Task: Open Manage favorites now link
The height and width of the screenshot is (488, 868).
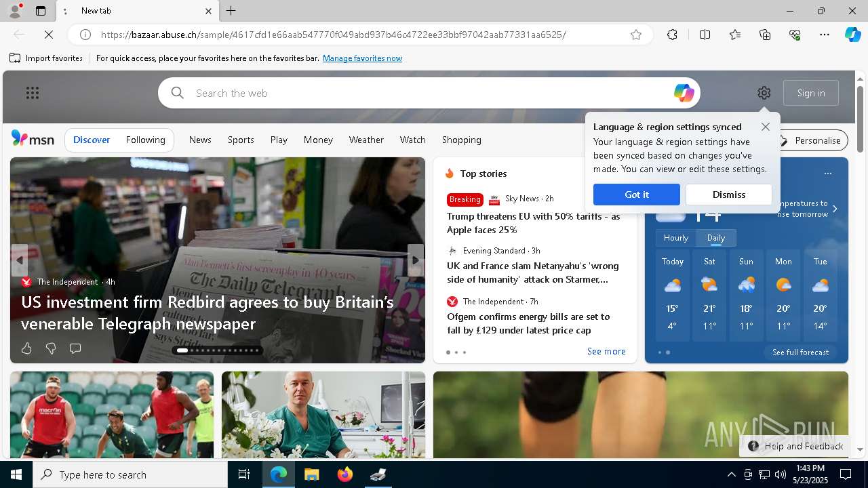Action: click(x=362, y=58)
